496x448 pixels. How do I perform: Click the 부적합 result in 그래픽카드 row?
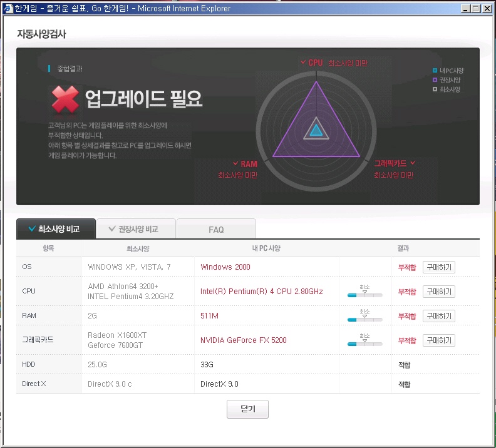click(x=407, y=340)
